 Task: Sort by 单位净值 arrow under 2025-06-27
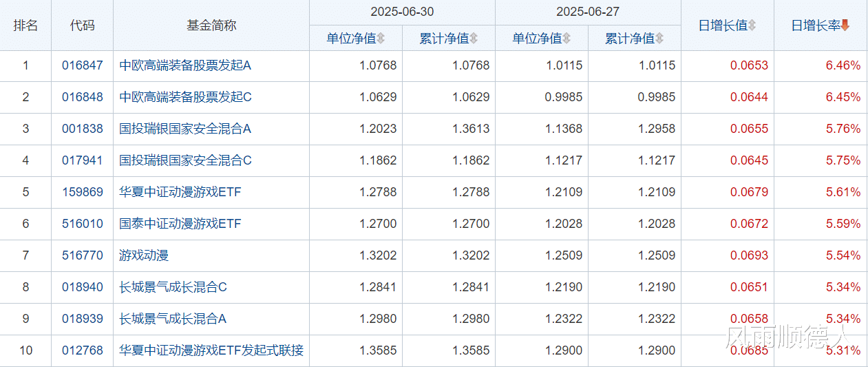pyautogui.click(x=567, y=39)
